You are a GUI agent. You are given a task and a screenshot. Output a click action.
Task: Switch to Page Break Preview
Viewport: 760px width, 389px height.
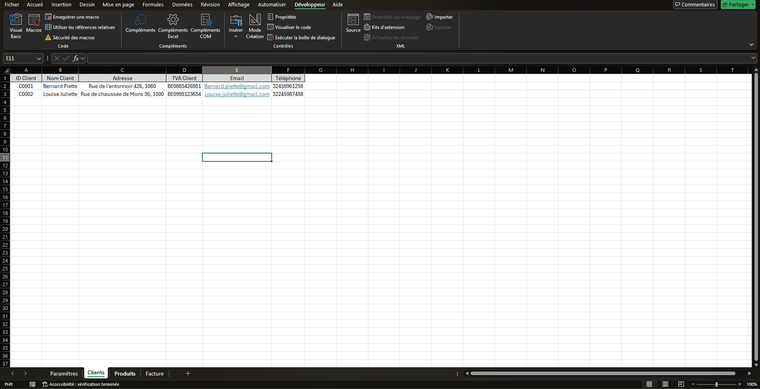click(681, 384)
